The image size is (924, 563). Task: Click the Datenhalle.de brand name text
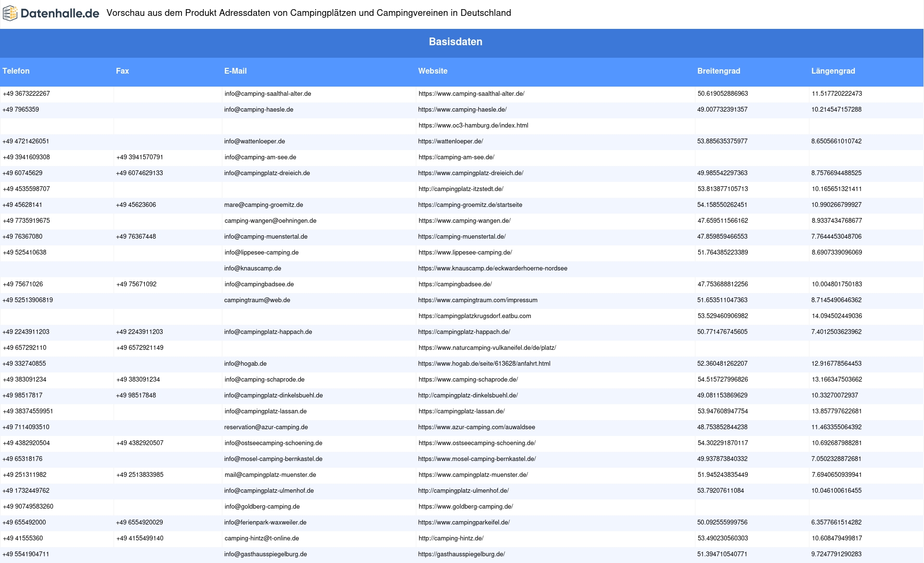[x=60, y=13]
